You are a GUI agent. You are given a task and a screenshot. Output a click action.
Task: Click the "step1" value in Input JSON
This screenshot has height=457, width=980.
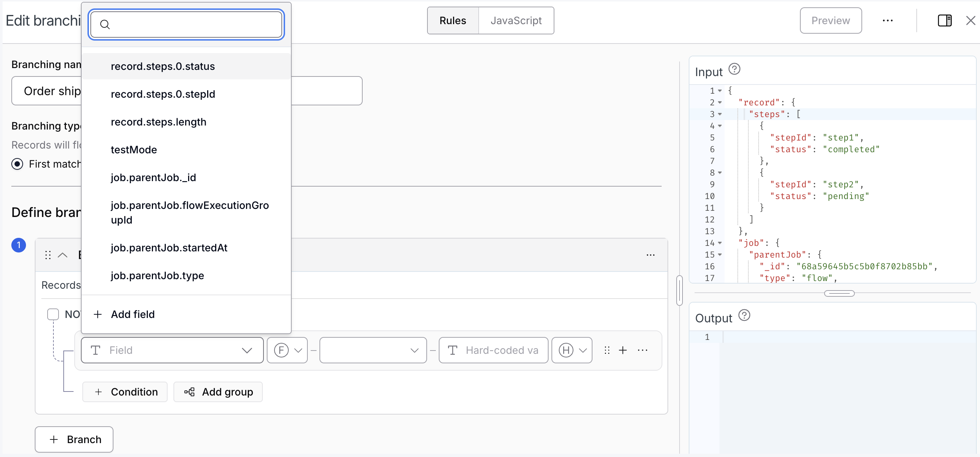click(840, 138)
